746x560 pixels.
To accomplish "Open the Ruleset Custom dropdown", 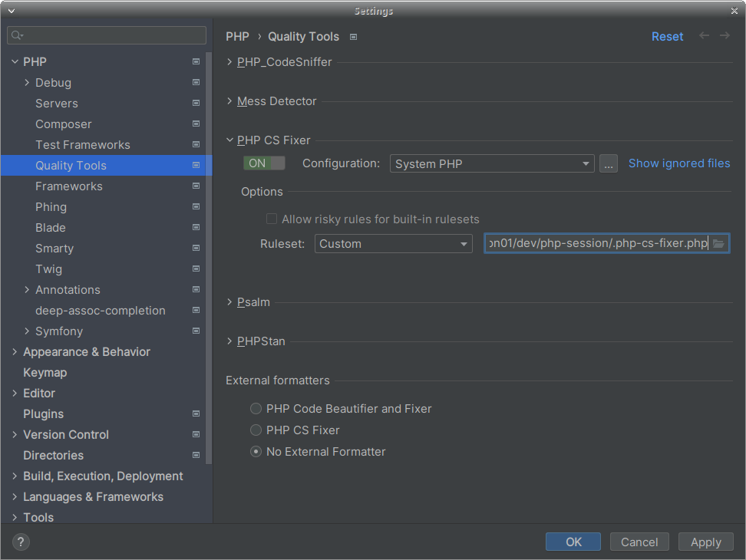I will coord(394,243).
